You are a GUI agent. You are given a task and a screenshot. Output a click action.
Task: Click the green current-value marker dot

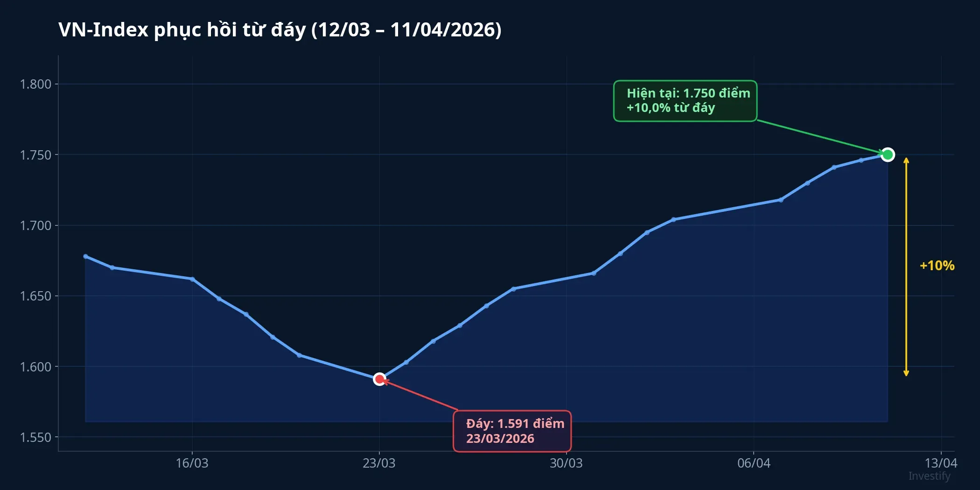tap(888, 154)
